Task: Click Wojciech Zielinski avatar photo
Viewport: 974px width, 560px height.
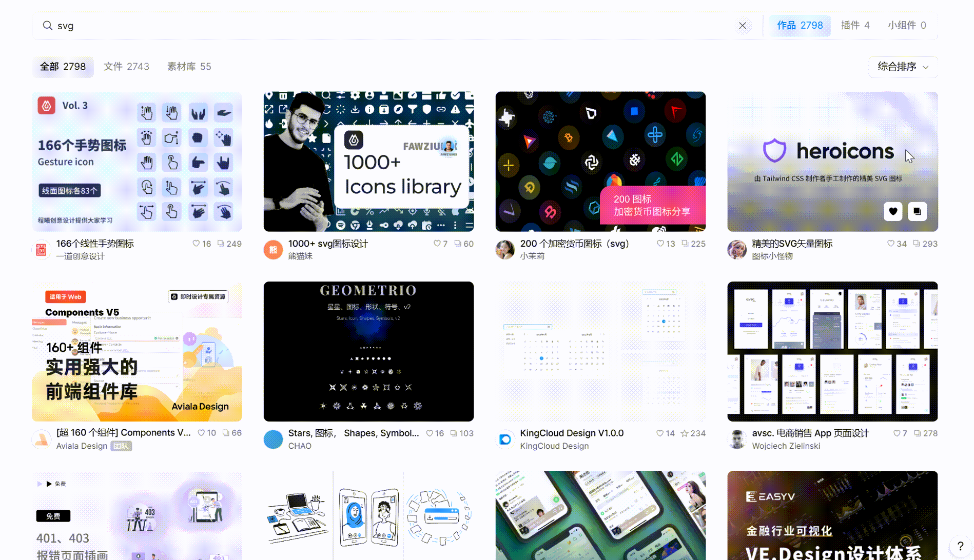Action: pos(737,439)
